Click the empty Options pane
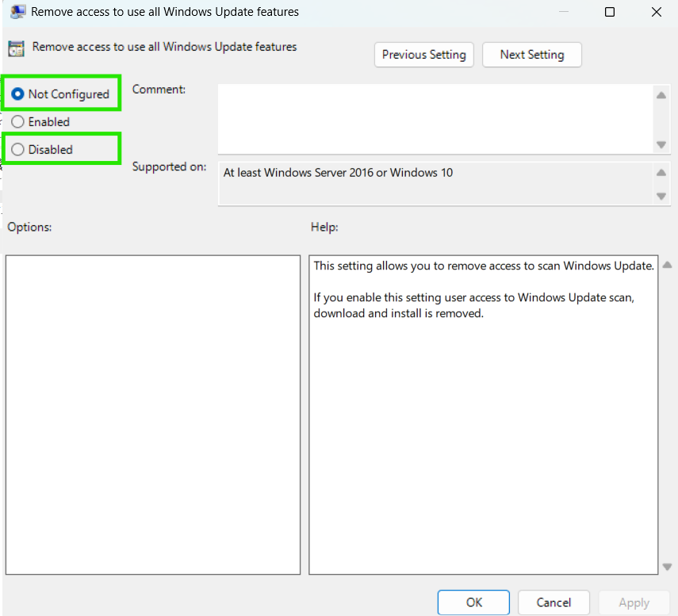678x616 pixels. point(153,415)
